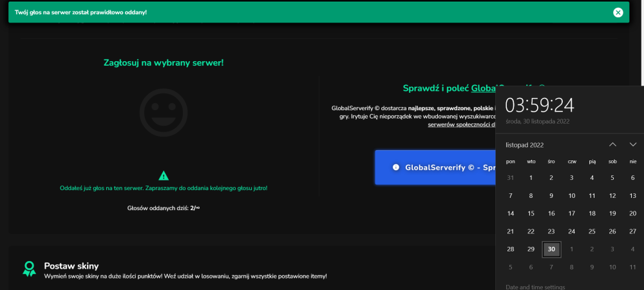
Task: Click the 'listopad 2022' calendar month header
Action: [x=524, y=145]
